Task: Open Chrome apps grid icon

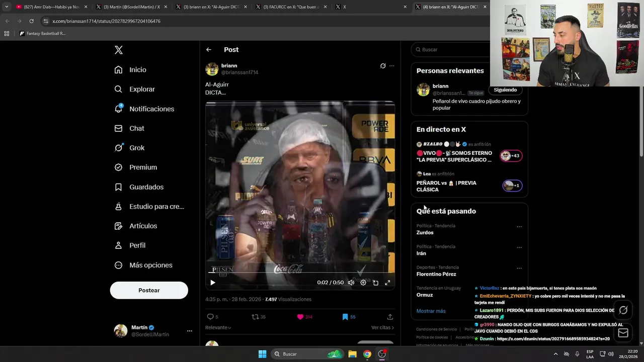Action: click(7, 34)
